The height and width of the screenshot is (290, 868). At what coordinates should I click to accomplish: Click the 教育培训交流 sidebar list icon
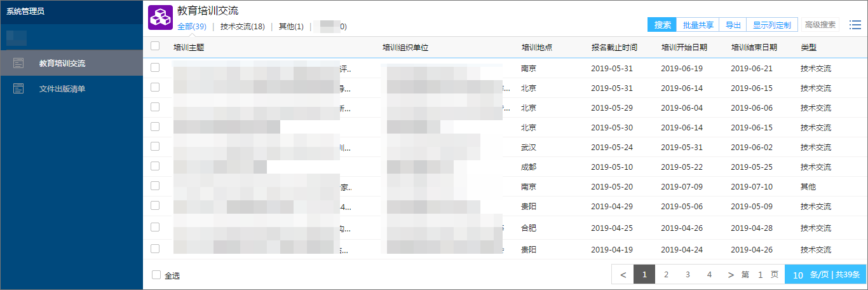point(19,63)
